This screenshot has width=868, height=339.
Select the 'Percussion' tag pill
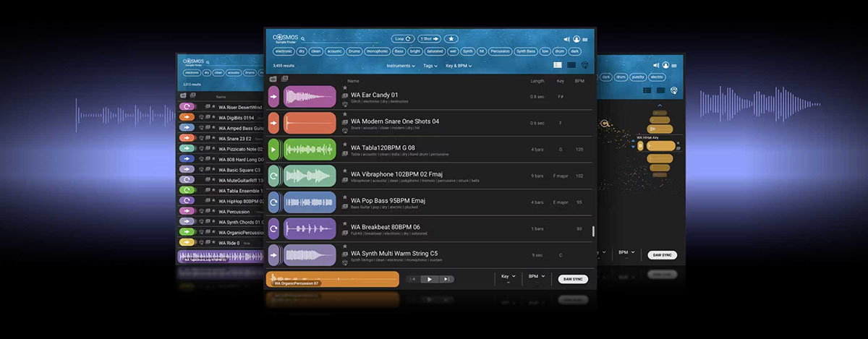click(501, 51)
